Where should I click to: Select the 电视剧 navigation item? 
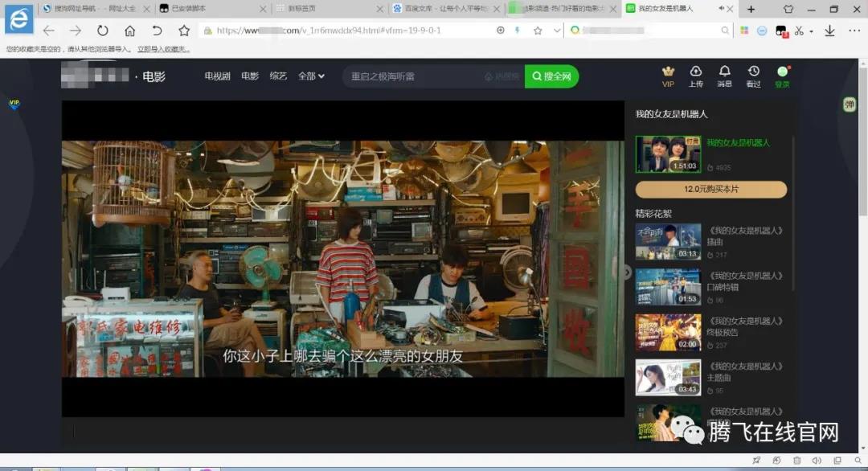pyautogui.click(x=217, y=76)
